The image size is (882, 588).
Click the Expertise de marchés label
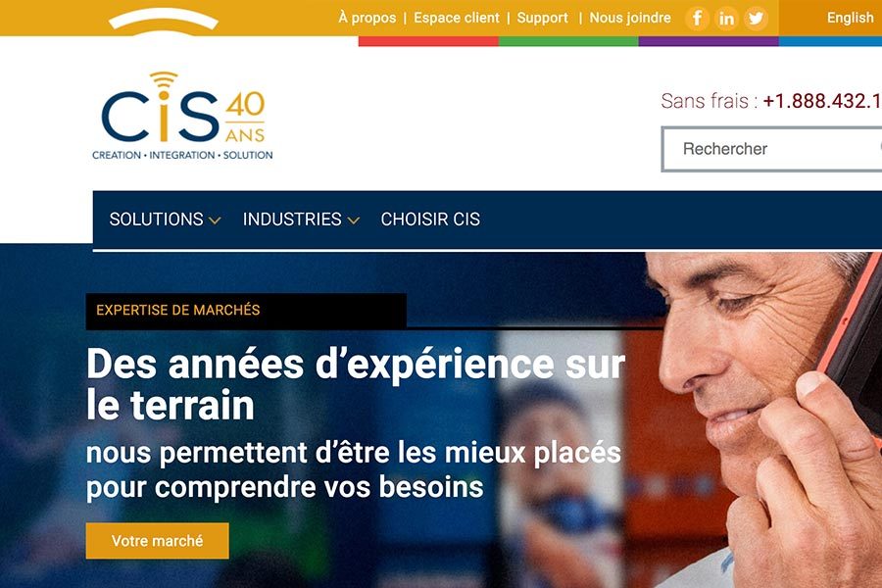click(177, 310)
